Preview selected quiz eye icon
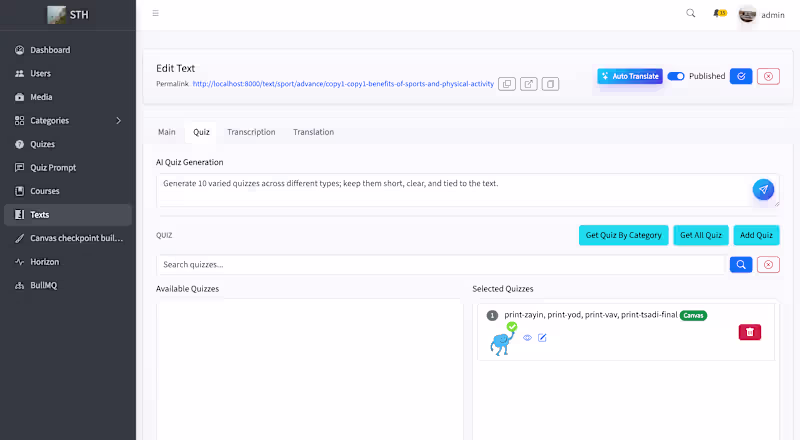This screenshot has width=800, height=440. click(528, 337)
